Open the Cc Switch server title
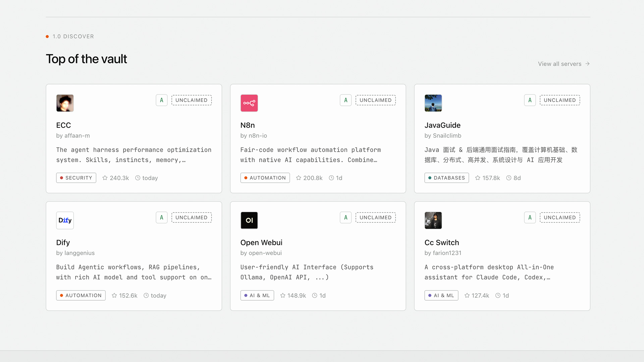 [x=442, y=242]
